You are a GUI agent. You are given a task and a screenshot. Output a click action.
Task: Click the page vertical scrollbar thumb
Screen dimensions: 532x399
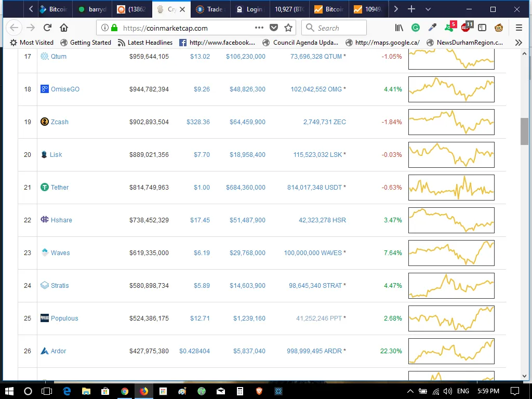524,131
